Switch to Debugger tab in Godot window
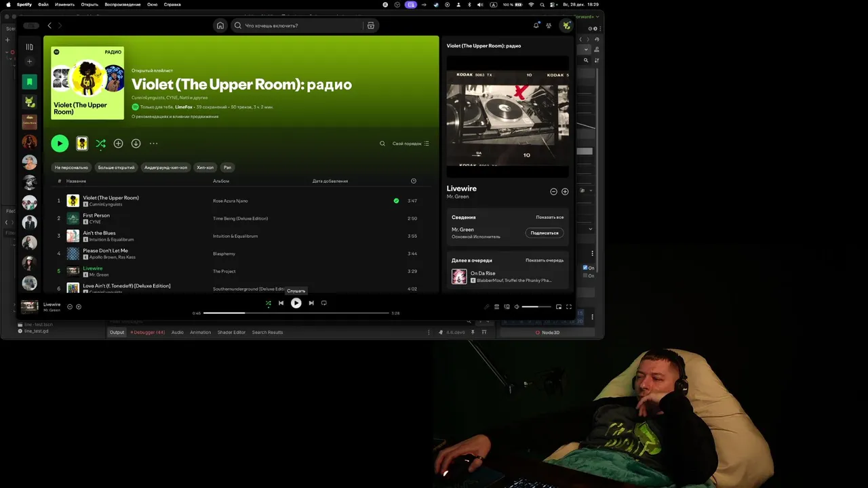The height and width of the screenshot is (488, 868). 148,332
